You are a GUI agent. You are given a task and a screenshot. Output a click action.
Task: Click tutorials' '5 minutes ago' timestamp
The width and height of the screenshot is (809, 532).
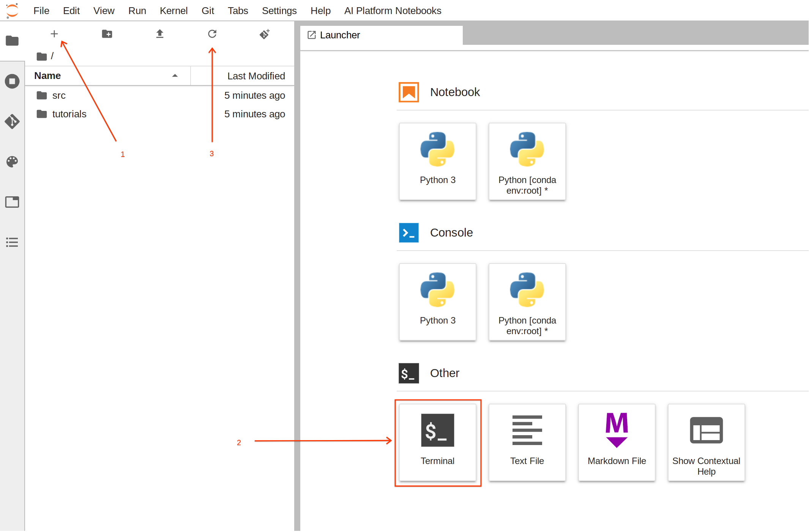coord(255,114)
